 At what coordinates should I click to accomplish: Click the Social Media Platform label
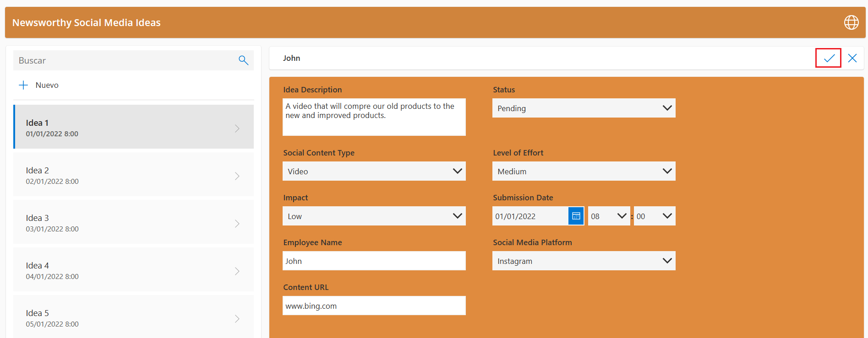tap(532, 242)
